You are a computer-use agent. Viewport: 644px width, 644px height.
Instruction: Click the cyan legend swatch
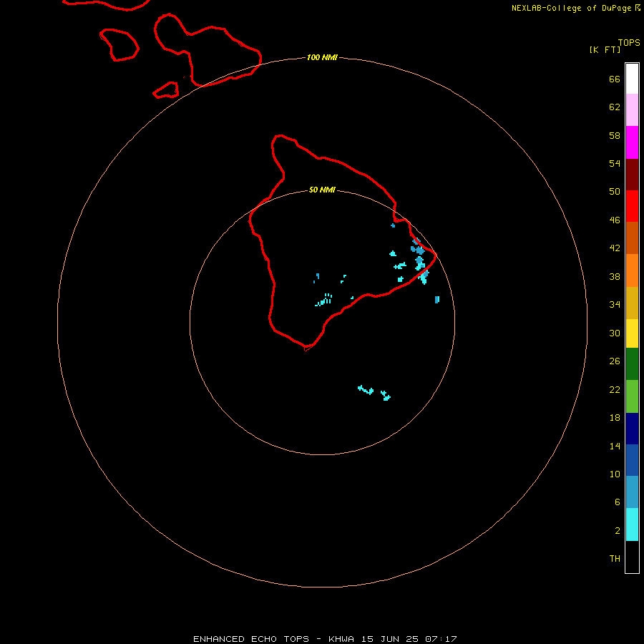pyautogui.click(x=632, y=525)
